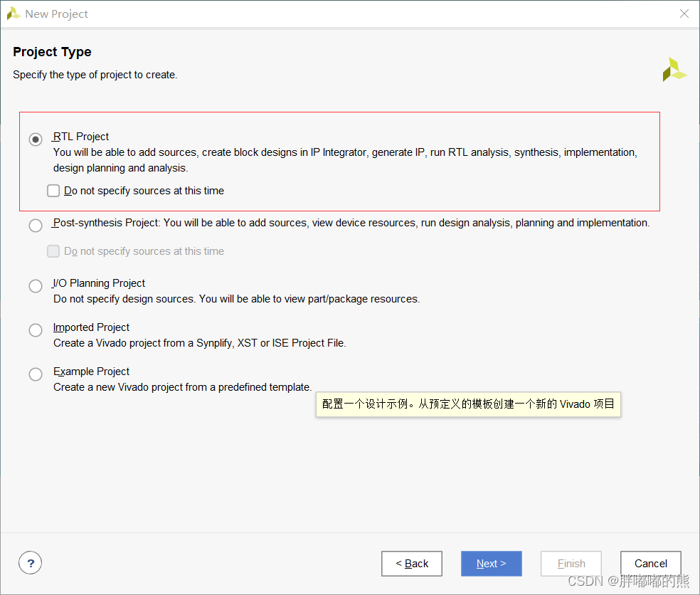Proceed with the Next button
This screenshot has width=700, height=595.
pyautogui.click(x=491, y=564)
